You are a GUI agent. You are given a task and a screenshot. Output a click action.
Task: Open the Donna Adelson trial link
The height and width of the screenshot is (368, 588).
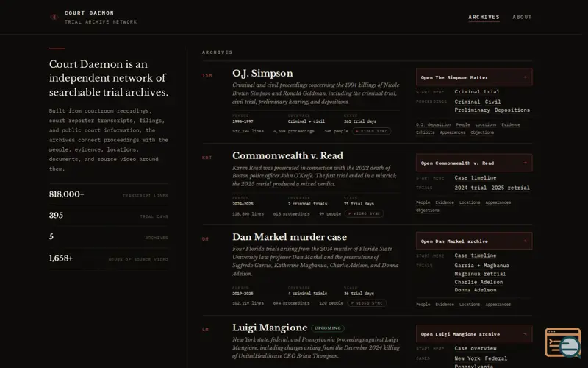pos(476,290)
